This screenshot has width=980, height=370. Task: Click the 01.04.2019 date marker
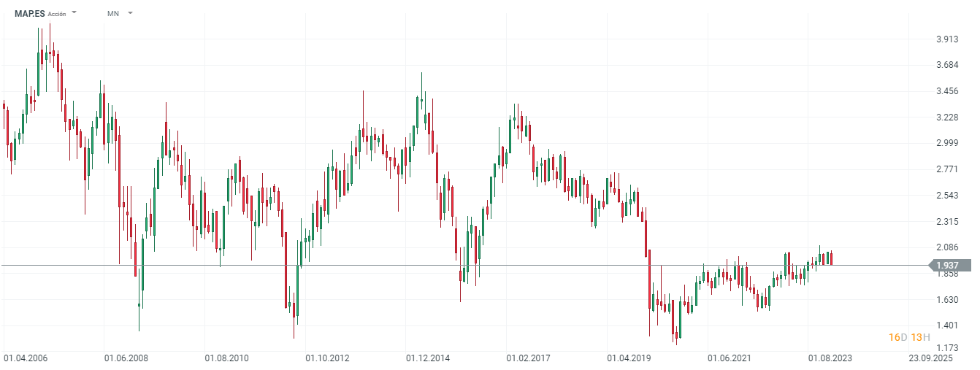point(629,358)
